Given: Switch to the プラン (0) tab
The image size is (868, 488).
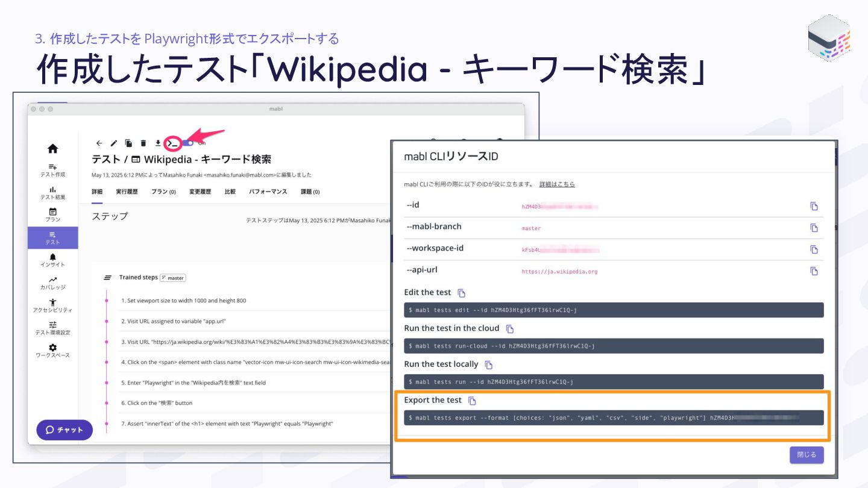Looking at the screenshot, I should point(163,192).
